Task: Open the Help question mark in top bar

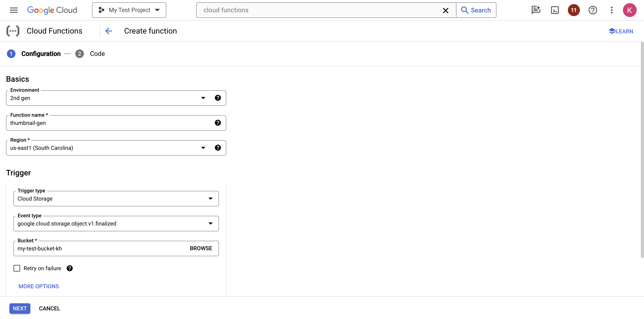Action: (x=593, y=10)
